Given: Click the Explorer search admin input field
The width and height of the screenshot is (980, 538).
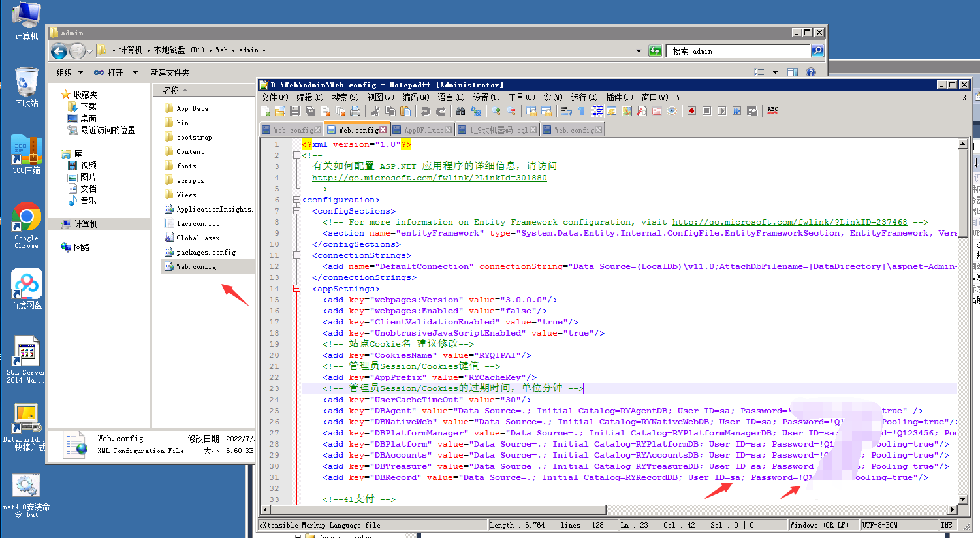Looking at the screenshot, I should pos(738,51).
